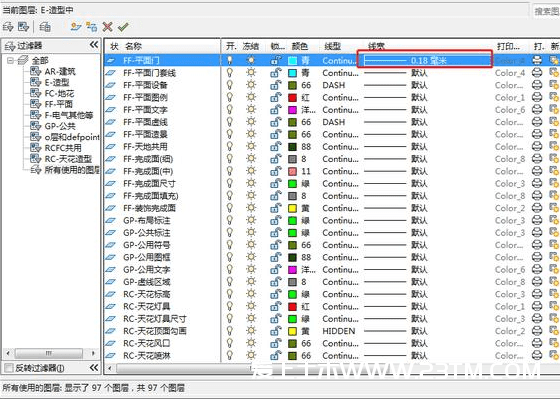Open the cyan color swatch of FF-平面门套线
Screen dimensions: 560x399
292,73
